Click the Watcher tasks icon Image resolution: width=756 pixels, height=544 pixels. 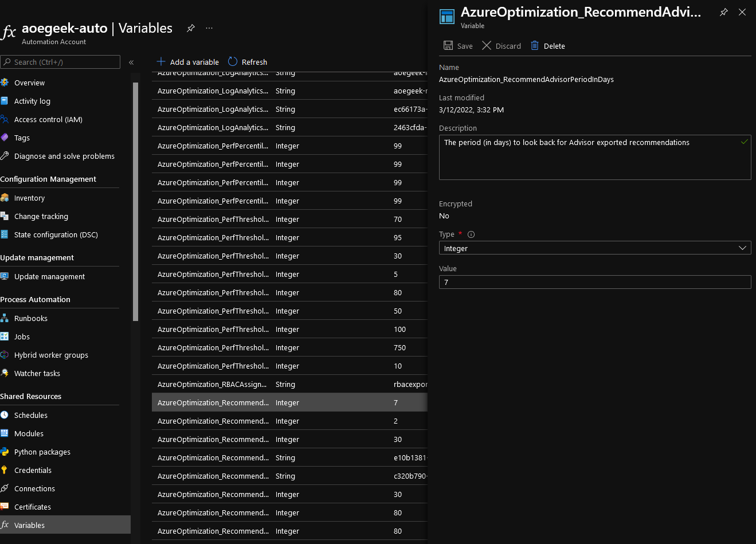[x=5, y=373]
